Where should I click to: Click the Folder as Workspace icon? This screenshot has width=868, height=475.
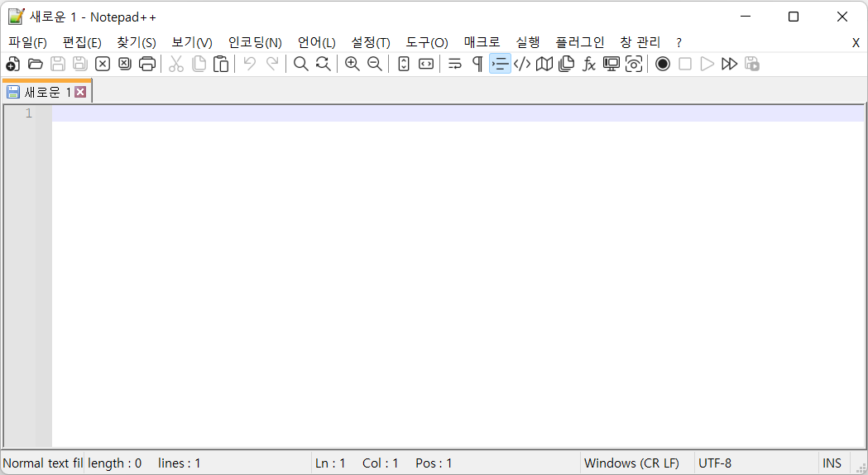click(x=611, y=65)
